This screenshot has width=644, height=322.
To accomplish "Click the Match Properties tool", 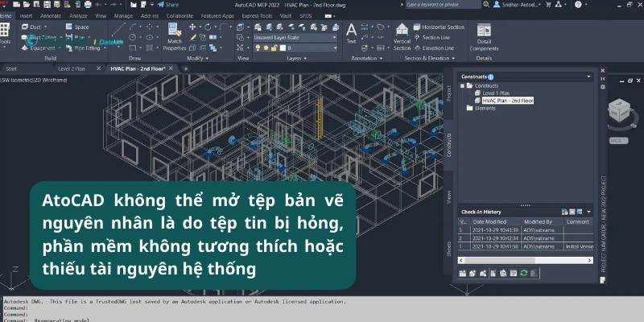I will 175,37.
